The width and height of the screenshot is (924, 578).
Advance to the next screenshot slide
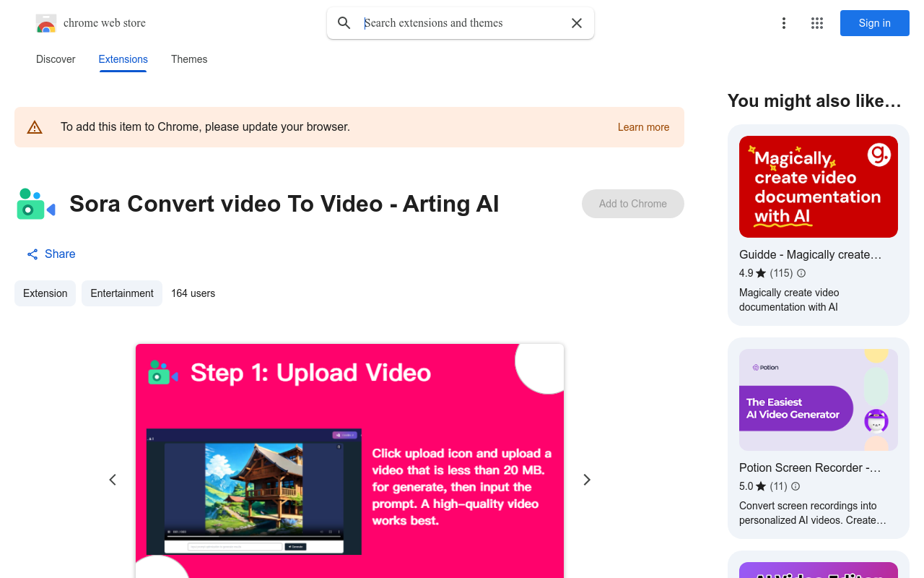tap(587, 480)
